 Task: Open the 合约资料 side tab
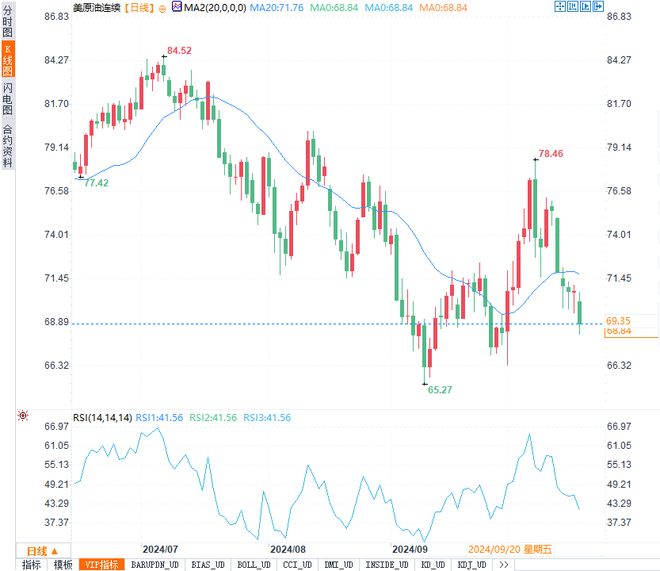[8, 145]
